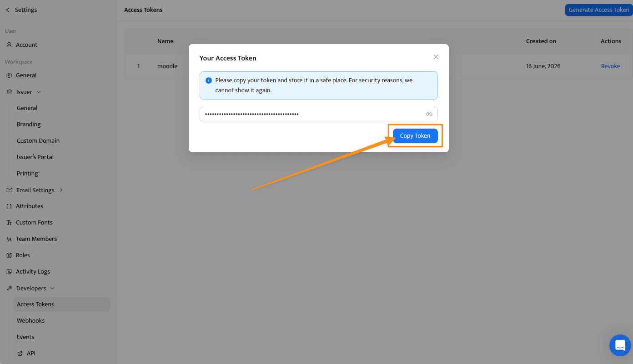Click the Team Members icon
This screenshot has height=364, width=633.
click(9, 239)
